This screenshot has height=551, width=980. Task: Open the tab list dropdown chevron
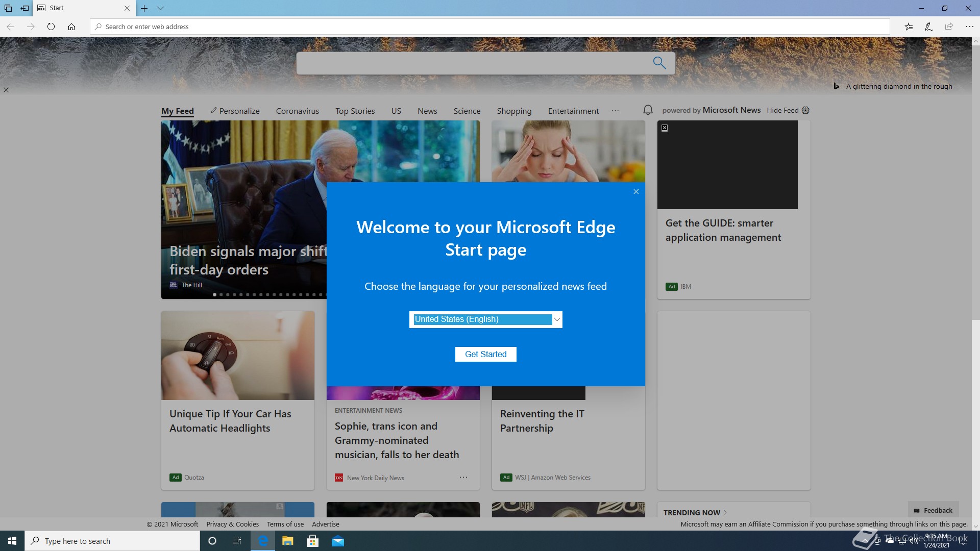[x=160, y=8]
